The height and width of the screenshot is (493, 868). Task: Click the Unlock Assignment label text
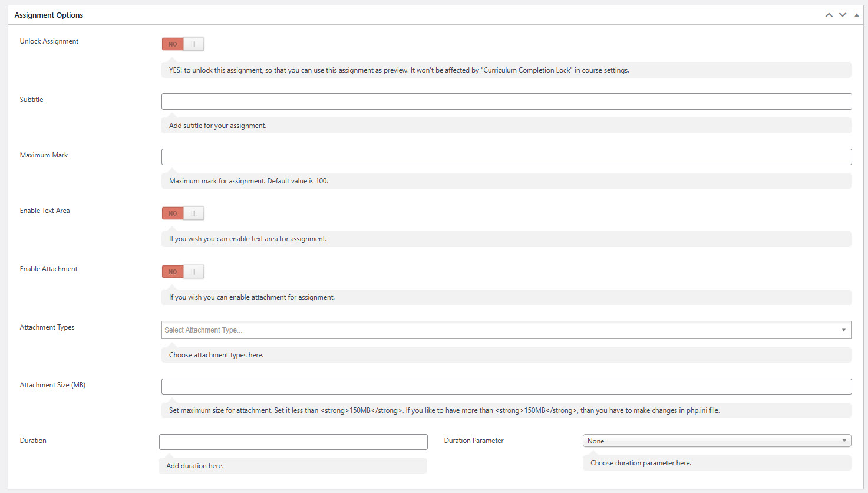point(49,41)
